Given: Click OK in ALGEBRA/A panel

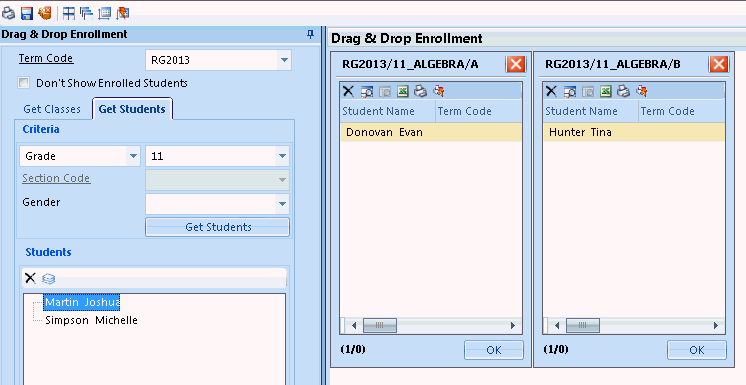Looking at the screenshot, I should pyautogui.click(x=494, y=350).
